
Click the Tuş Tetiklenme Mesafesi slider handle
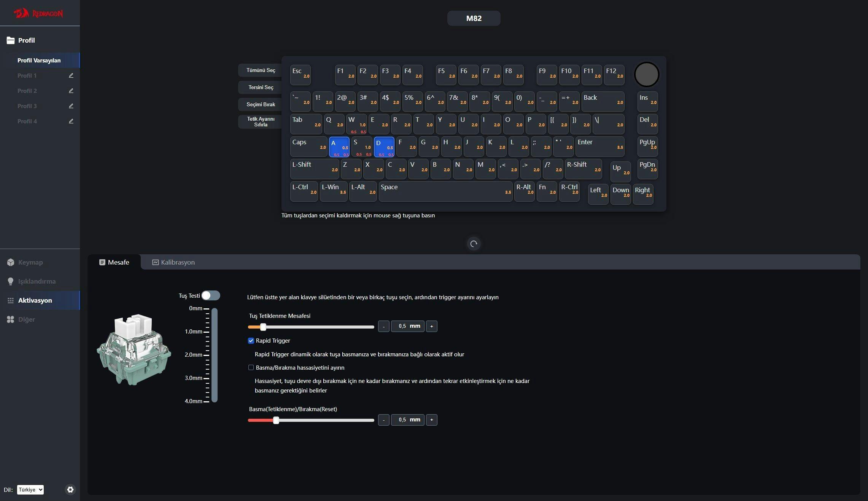pyautogui.click(x=263, y=327)
